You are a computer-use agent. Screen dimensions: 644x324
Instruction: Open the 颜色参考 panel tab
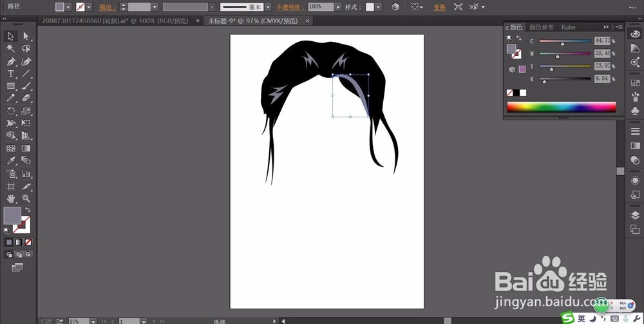(542, 27)
